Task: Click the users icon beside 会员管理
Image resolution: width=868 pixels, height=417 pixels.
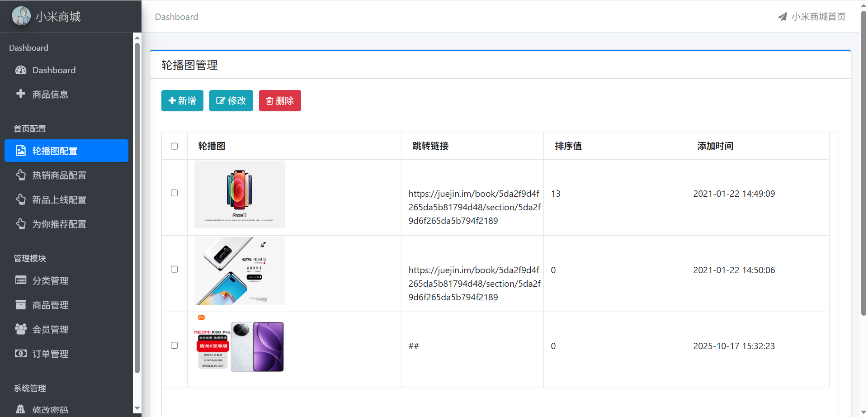Action: pyautogui.click(x=21, y=329)
